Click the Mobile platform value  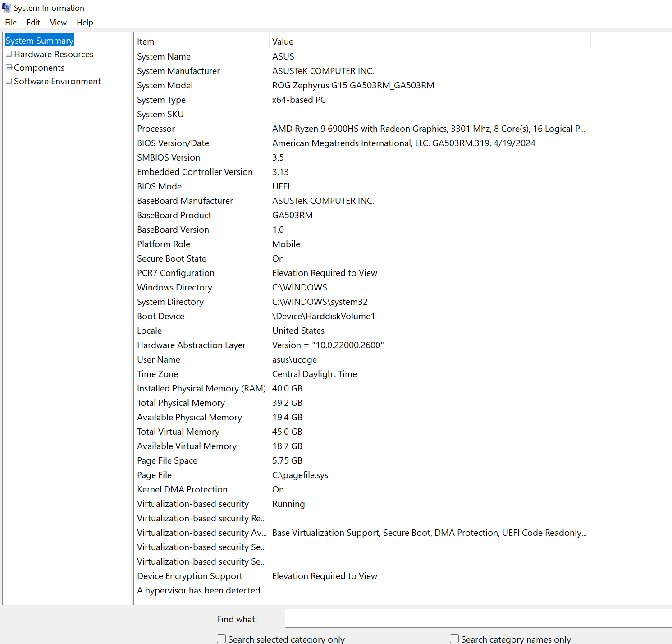point(286,244)
